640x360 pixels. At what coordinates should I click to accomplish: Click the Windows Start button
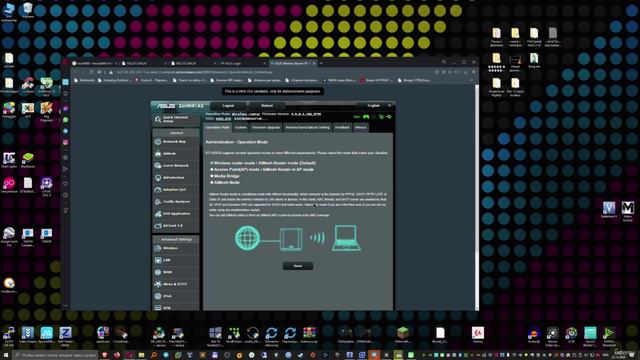pos(6,355)
